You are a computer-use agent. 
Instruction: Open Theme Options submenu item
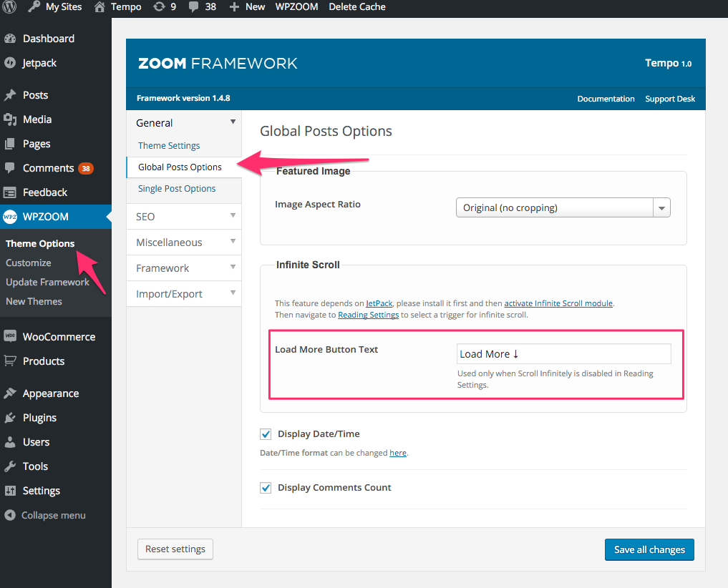40,244
